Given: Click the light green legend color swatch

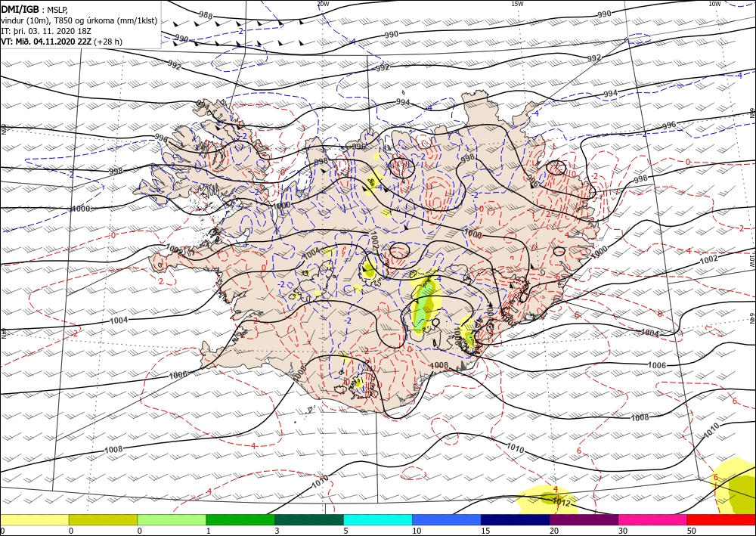Looking at the screenshot, I should coord(172,519).
